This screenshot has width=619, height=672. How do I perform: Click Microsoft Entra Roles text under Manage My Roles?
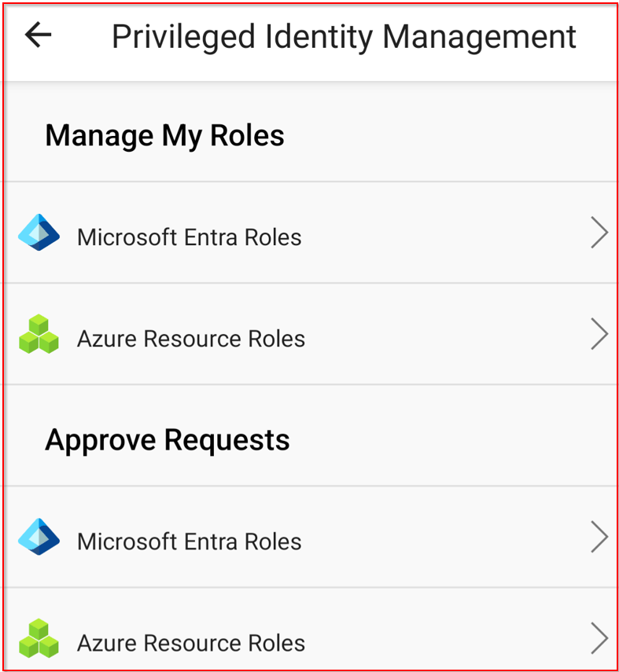(189, 237)
